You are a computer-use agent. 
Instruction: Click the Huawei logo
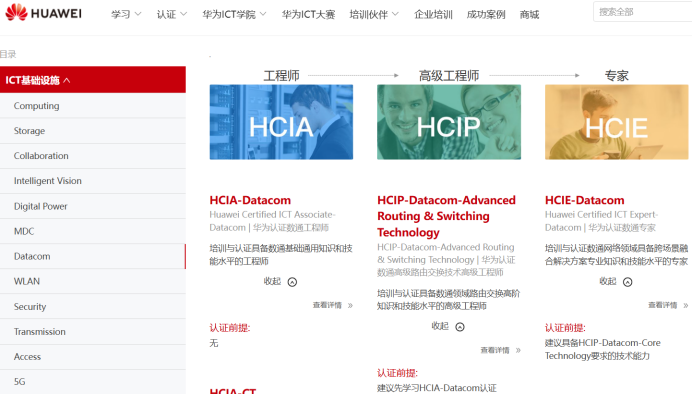(43, 13)
